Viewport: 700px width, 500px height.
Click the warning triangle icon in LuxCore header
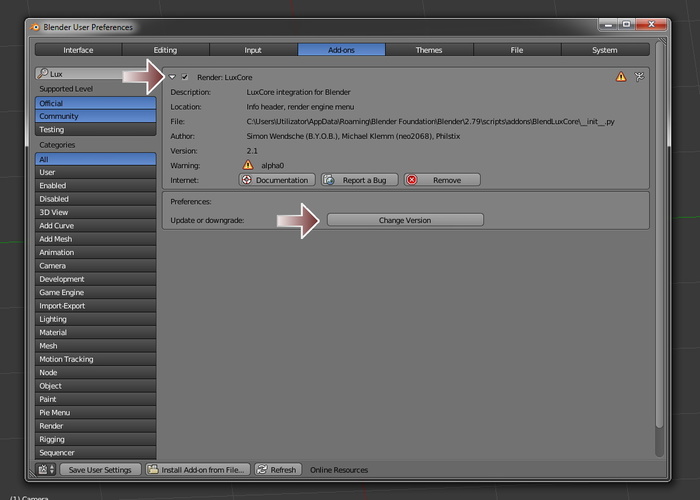(621, 76)
